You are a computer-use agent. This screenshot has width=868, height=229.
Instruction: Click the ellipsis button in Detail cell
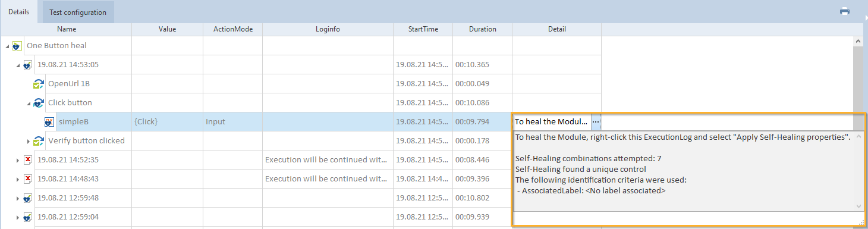click(596, 121)
